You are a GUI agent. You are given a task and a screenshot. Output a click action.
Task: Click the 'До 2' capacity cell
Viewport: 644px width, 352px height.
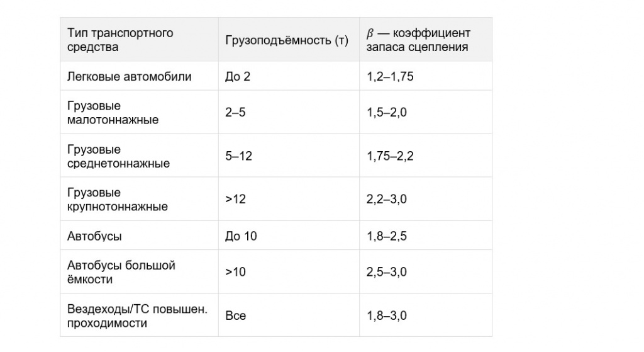(x=289, y=76)
